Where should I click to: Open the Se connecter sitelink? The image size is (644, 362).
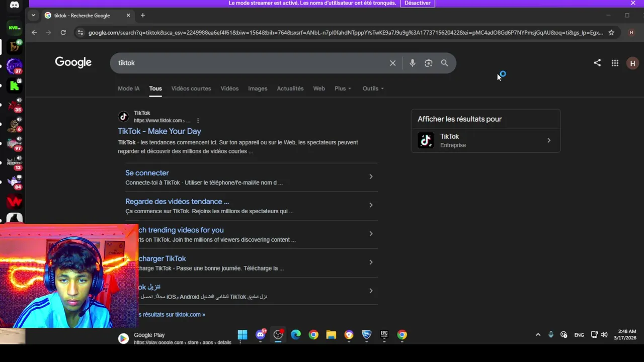click(x=147, y=173)
